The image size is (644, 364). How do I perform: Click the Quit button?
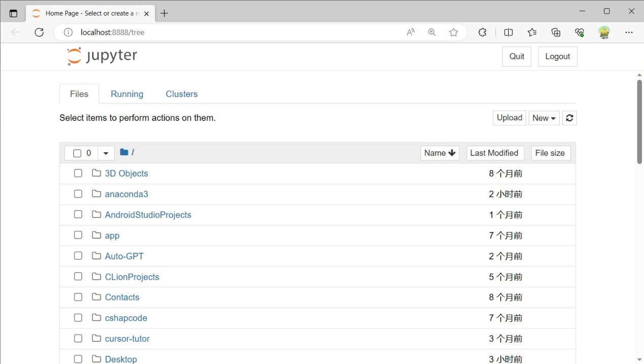(x=517, y=56)
